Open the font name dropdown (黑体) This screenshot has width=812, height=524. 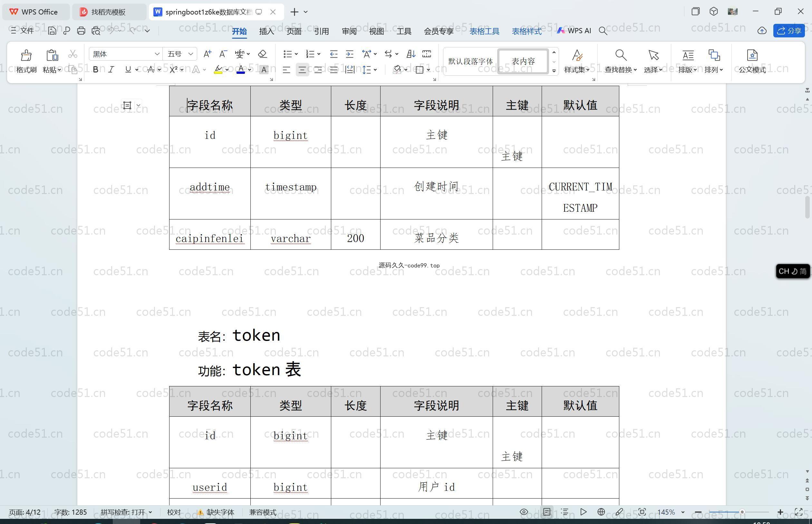pos(157,54)
